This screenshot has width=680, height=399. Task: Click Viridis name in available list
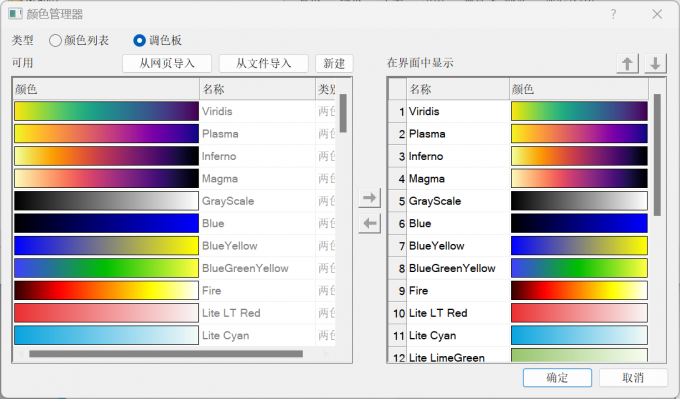pos(217,111)
